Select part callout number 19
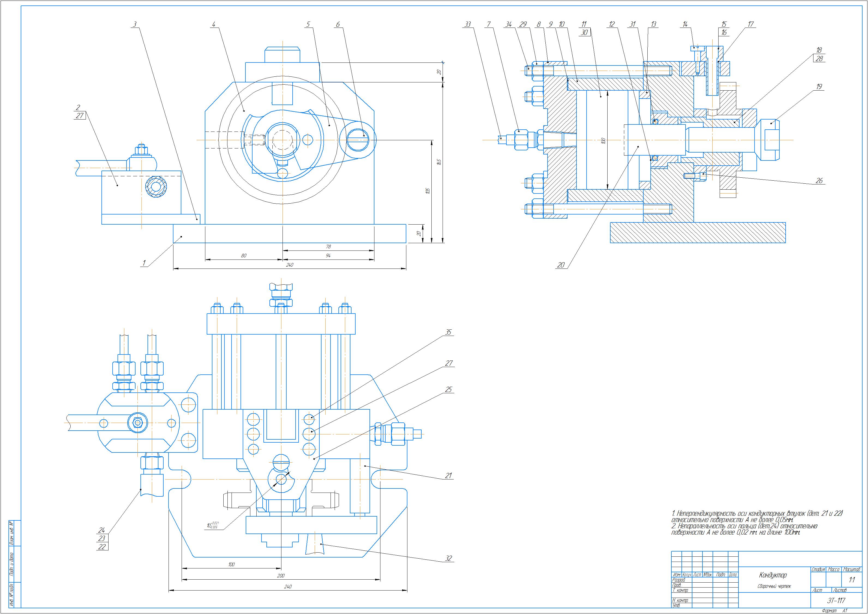The image size is (868, 614). click(x=819, y=87)
